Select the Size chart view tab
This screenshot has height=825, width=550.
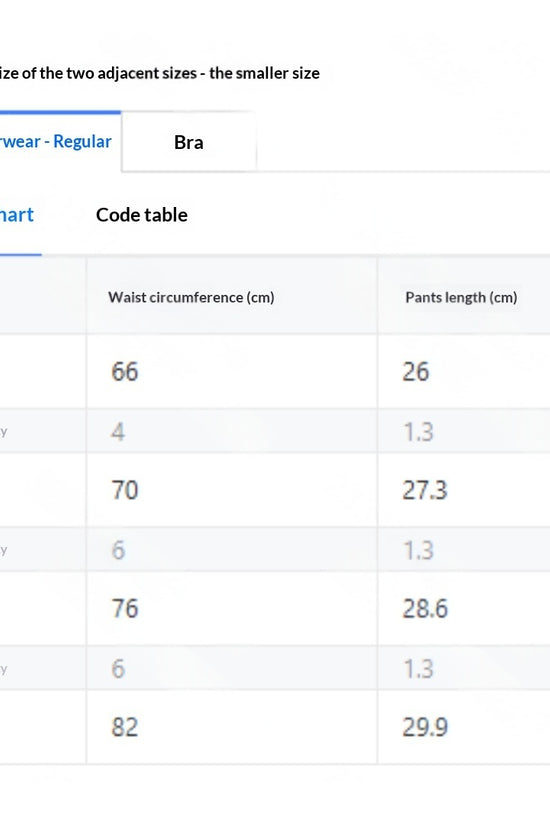(18, 215)
